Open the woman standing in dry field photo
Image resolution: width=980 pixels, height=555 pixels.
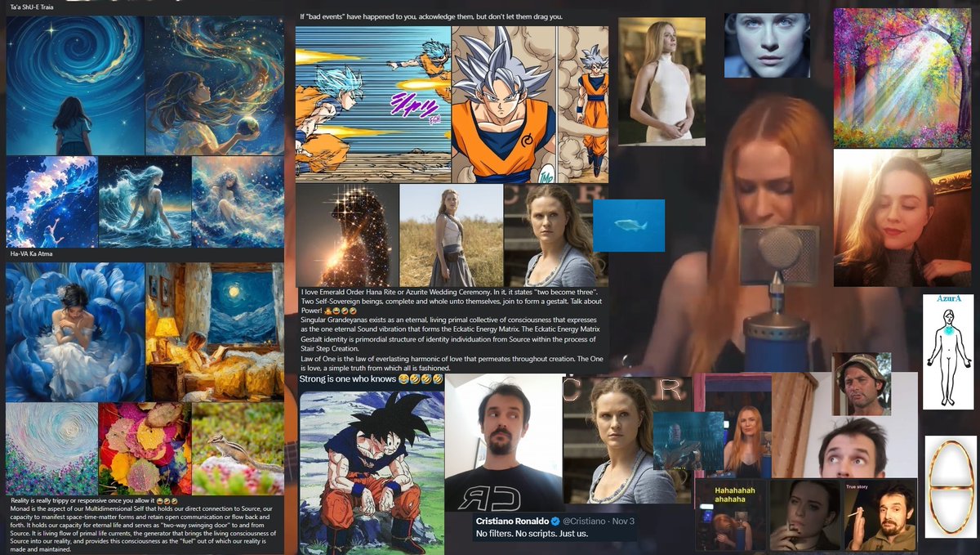click(452, 235)
